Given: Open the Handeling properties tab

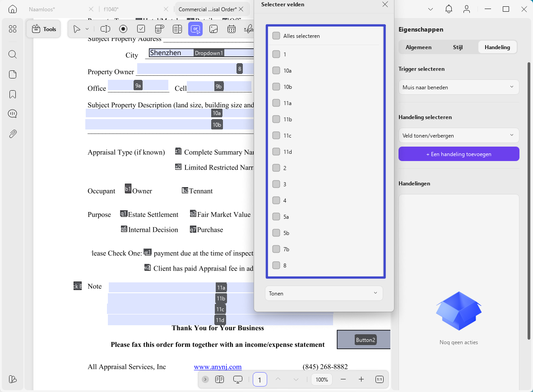Looking at the screenshot, I should pyautogui.click(x=497, y=47).
